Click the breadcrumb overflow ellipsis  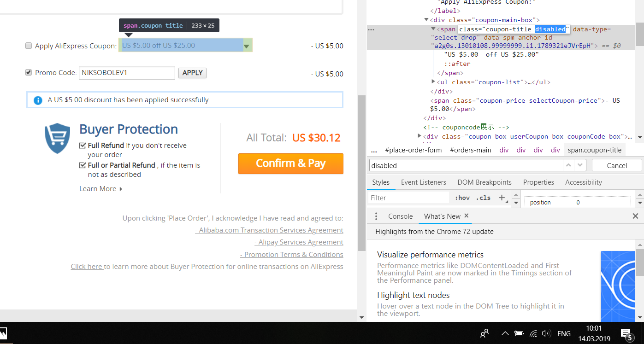coord(374,150)
